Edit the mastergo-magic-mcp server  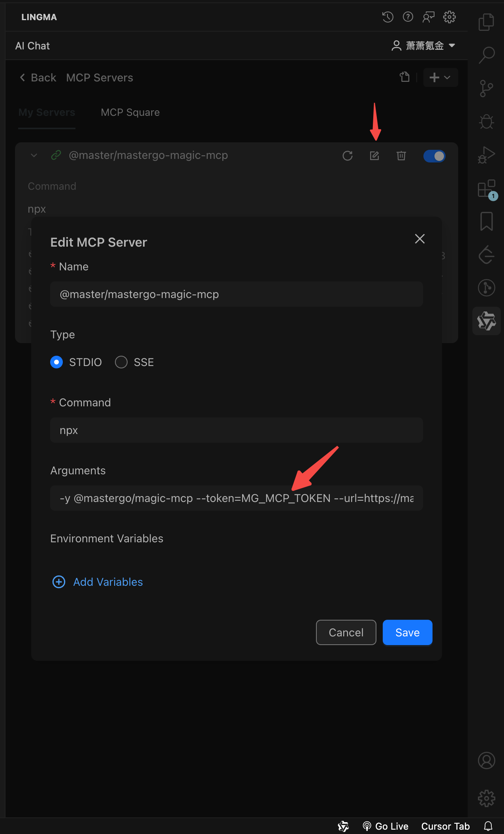pyautogui.click(x=374, y=156)
